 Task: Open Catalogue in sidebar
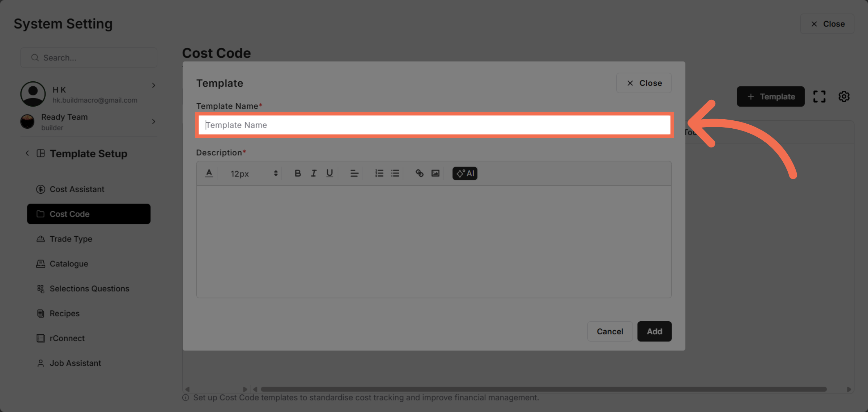tap(69, 264)
